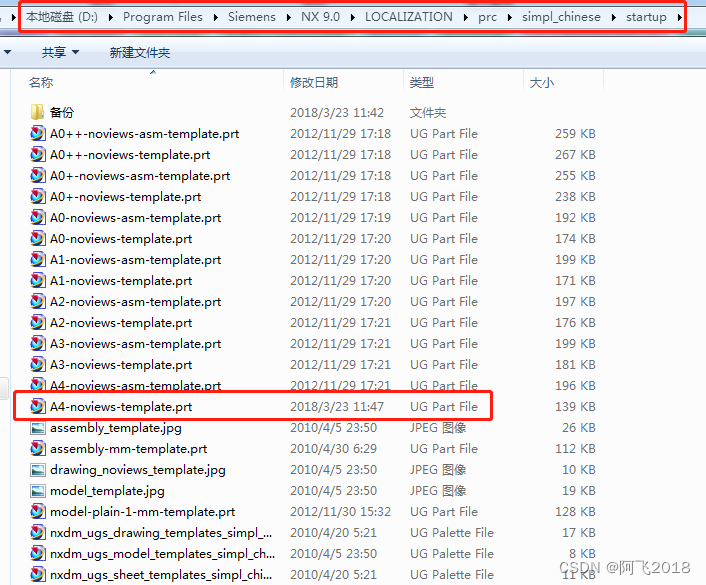Screen dimensions: 706x585
Task: Expand arrow after NX 9.0 breadcrumb
Action: pos(353,18)
